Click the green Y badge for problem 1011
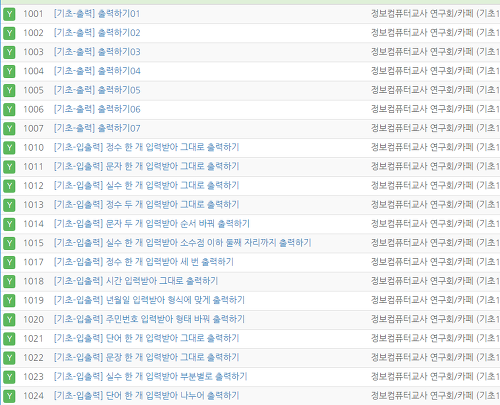The height and width of the screenshot is (405, 500). [9, 167]
